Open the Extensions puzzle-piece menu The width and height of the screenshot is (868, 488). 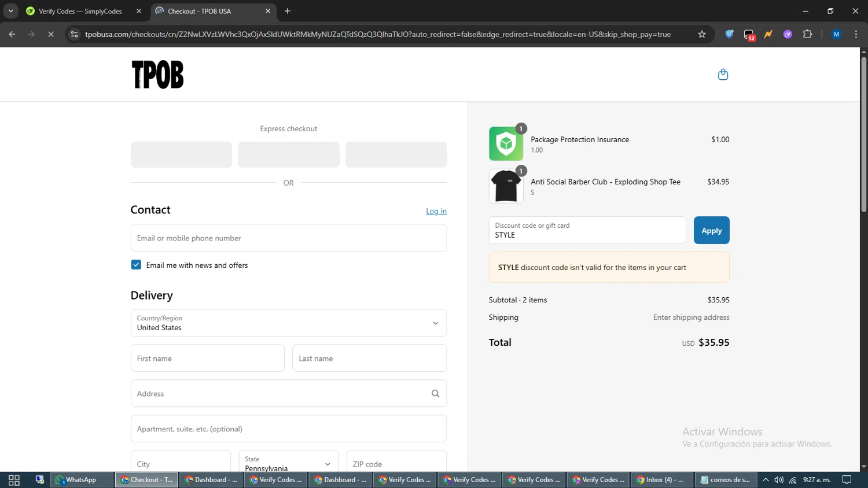[807, 34]
